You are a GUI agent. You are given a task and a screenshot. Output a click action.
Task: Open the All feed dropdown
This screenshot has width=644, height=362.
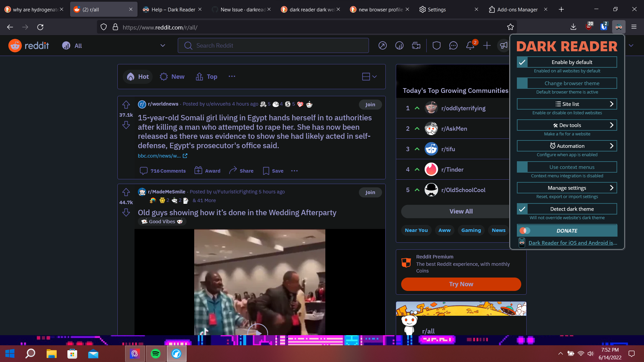click(114, 46)
